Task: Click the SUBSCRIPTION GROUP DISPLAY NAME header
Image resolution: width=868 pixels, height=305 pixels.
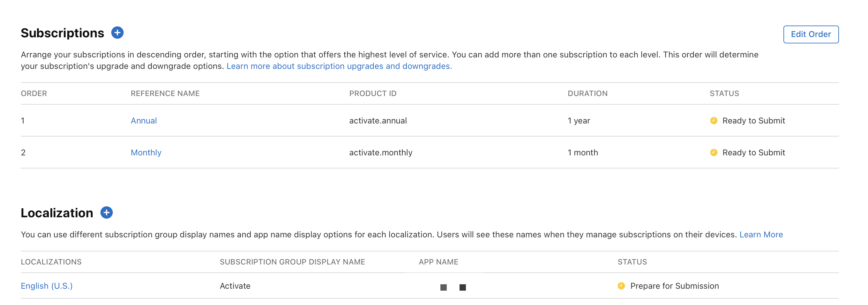Action: [x=292, y=262]
